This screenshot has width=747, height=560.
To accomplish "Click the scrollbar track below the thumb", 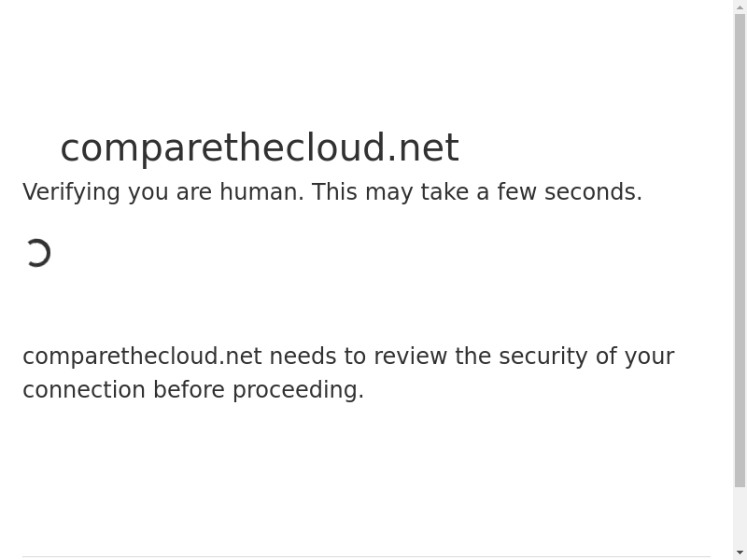I will click(x=740, y=516).
